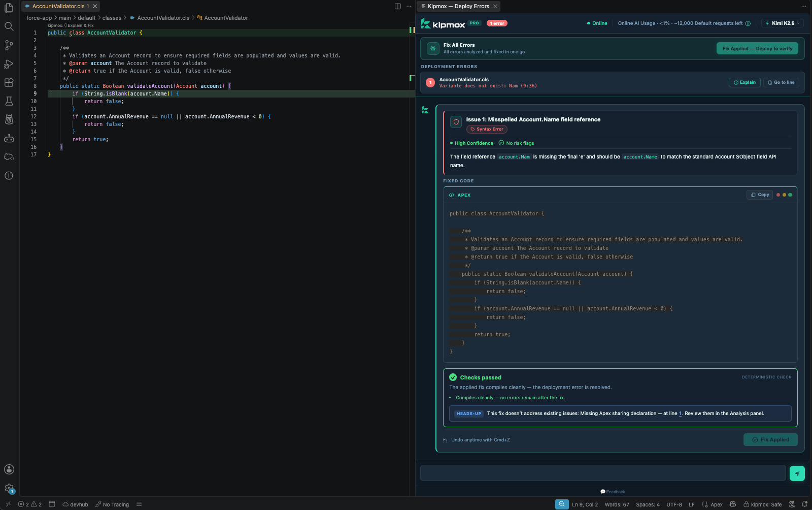Screen dimensions: 812x510
Task: Click Words: 67 in status bar
Action: pos(617,504)
